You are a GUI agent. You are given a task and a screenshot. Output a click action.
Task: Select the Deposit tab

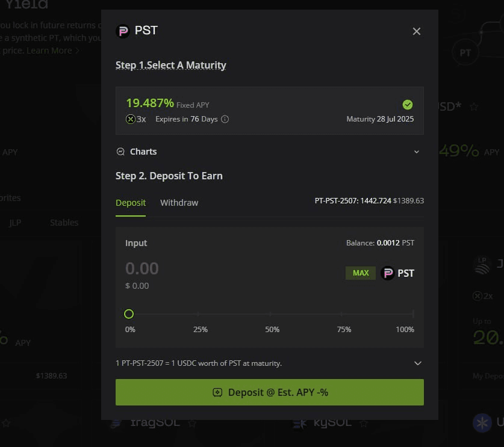click(131, 203)
